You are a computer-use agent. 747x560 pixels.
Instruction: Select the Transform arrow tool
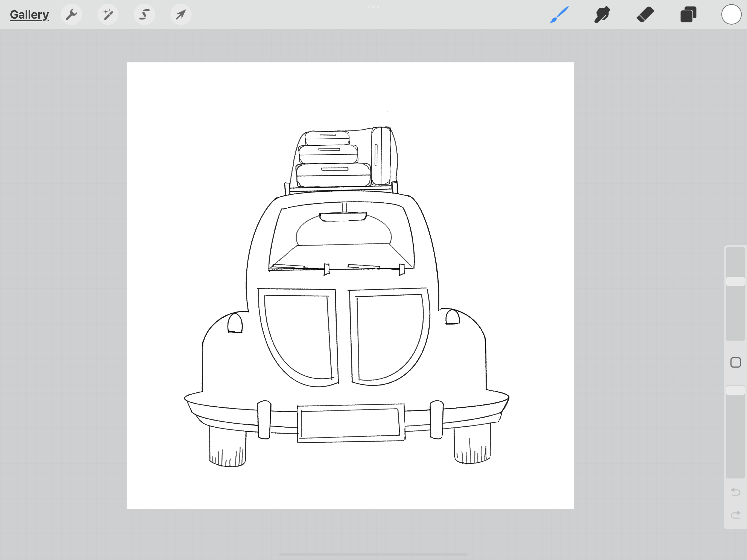click(181, 14)
